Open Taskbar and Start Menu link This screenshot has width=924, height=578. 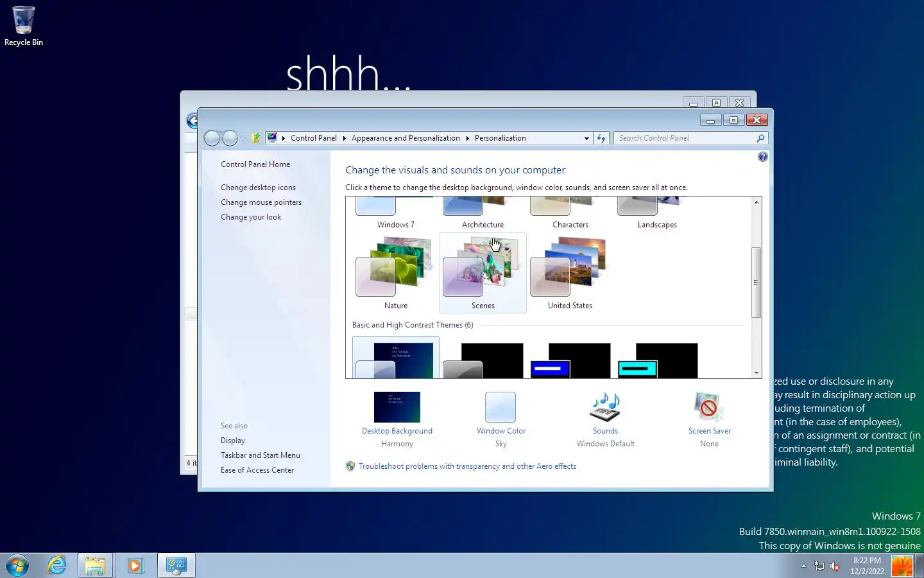click(x=261, y=455)
